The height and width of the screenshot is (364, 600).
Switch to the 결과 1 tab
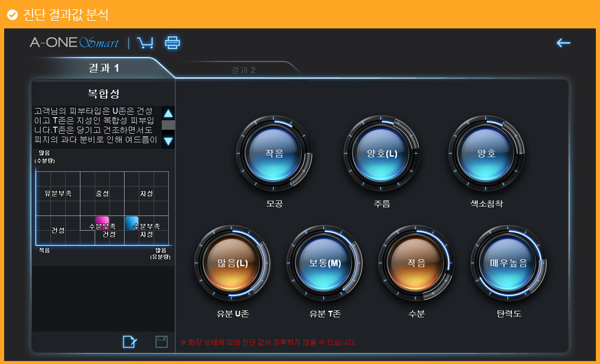104,69
